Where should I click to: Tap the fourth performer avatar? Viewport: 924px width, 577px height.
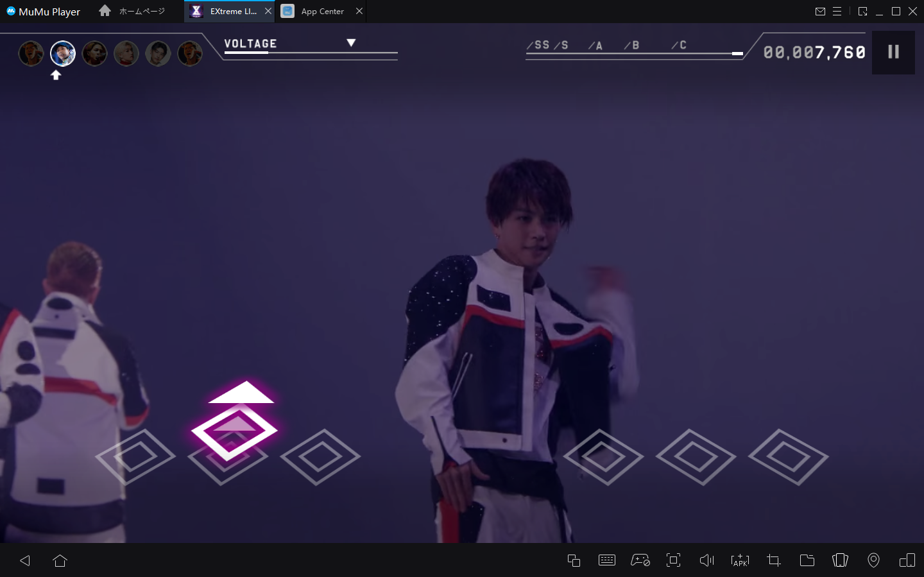tap(126, 53)
